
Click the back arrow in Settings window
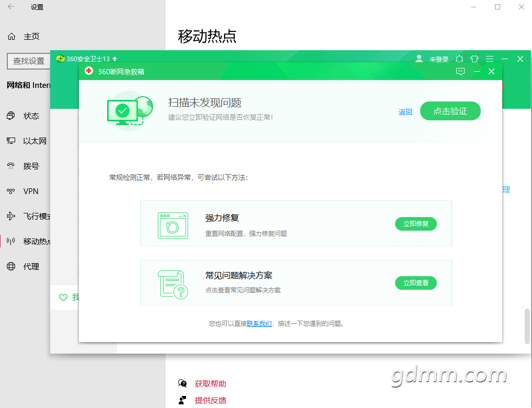click(11, 7)
